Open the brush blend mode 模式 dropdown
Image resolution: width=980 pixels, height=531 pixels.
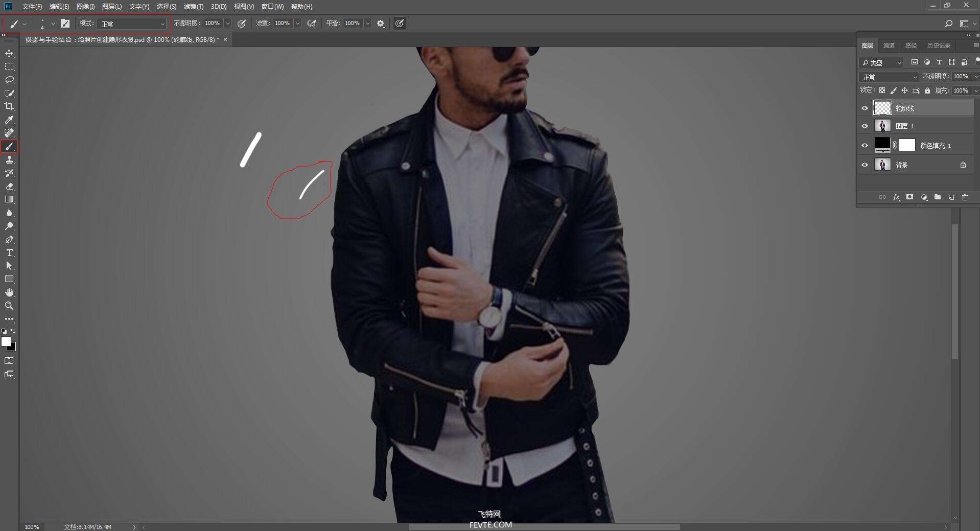(133, 24)
